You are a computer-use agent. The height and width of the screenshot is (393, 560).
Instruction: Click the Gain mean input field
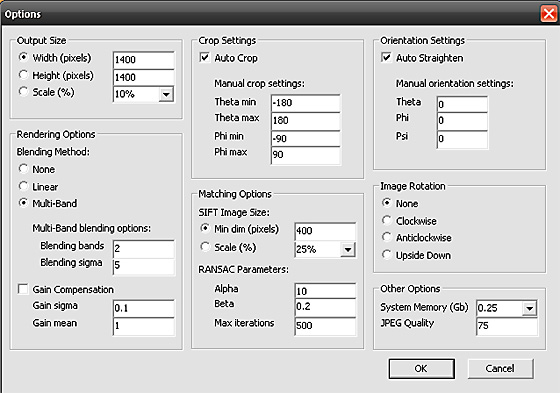coord(144,327)
